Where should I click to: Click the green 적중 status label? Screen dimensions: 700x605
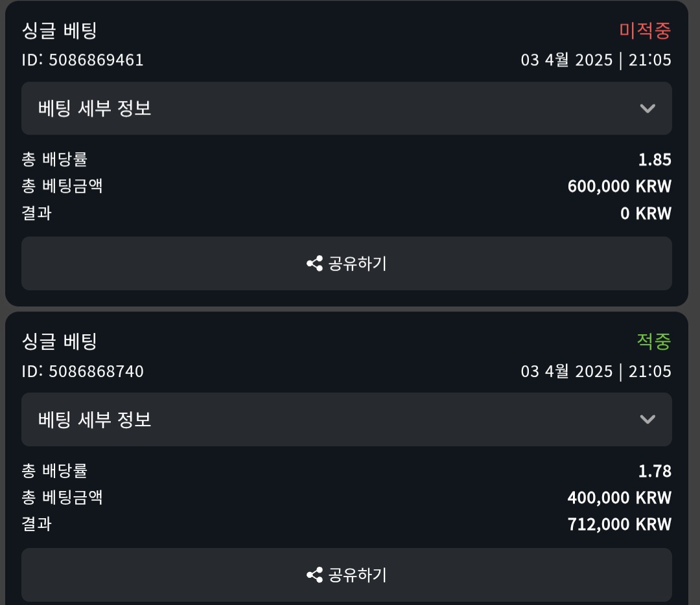tap(653, 341)
